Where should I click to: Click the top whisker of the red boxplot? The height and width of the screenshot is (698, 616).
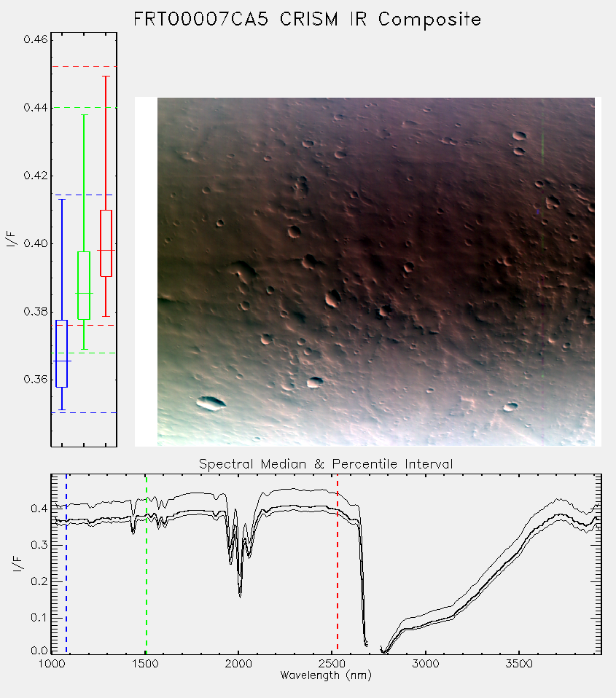(106, 77)
